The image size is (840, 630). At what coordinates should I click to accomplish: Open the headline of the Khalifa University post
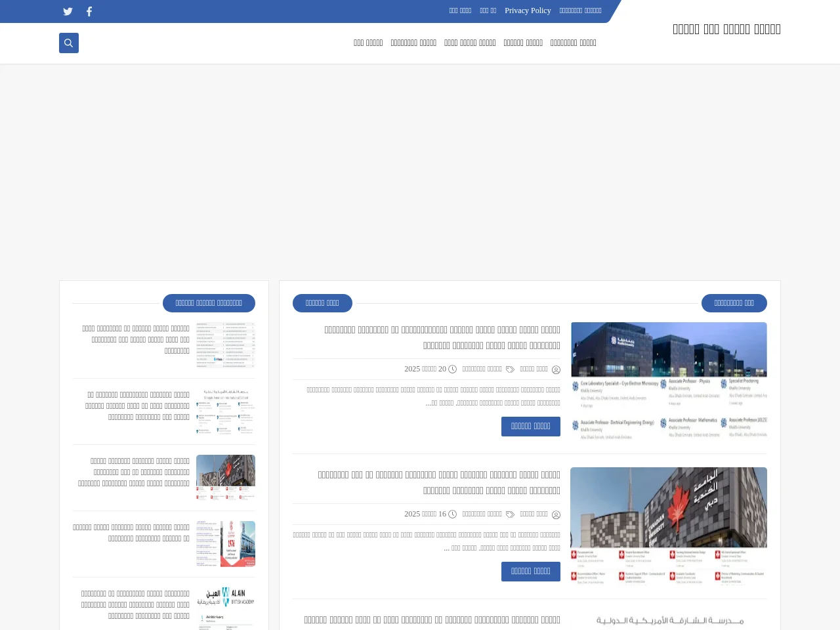442,337
